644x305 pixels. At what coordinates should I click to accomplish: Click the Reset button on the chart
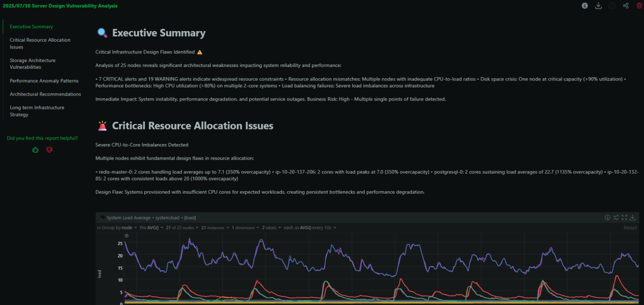[630, 228]
